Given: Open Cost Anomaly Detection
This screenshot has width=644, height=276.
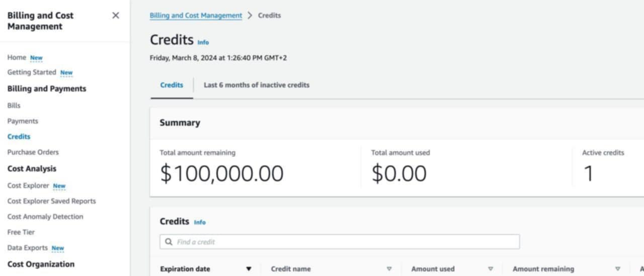Looking at the screenshot, I should point(45,217).
